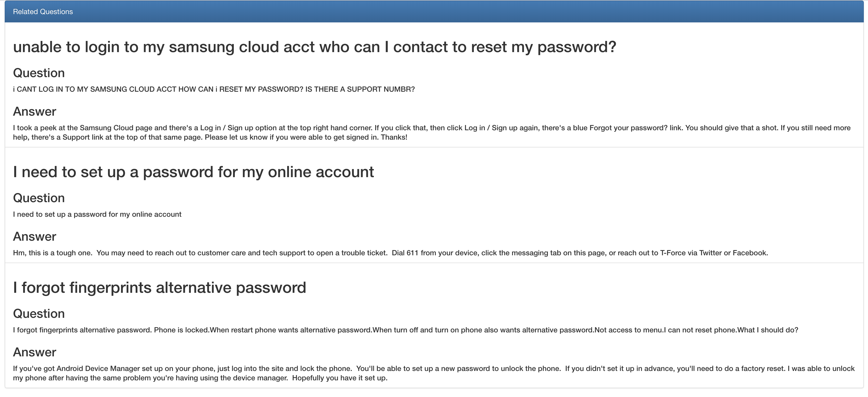The image size is (868, 397).
Task: Click the Samsung Cloud answer about Forgot password
Action: pyautogui.click(x=432, y=132)
